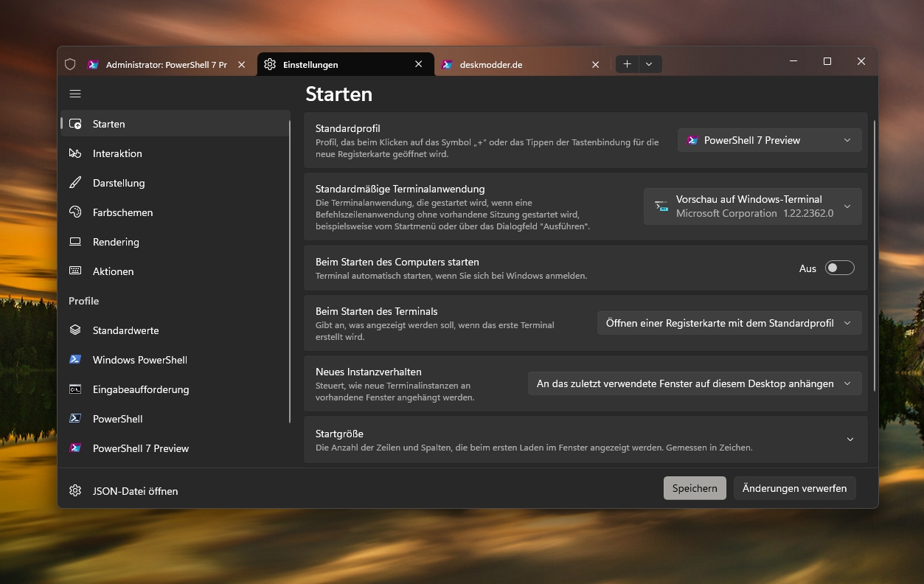Click the main settings pane scrollbar
The height and width of the screenshot is (584, 924).
click(875, 255)
